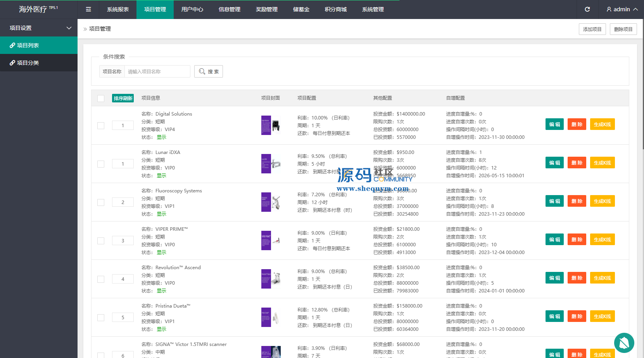Click the green floating notification bell icon
The width and height of the screenshot is (644, 358).
click(624, 343)
